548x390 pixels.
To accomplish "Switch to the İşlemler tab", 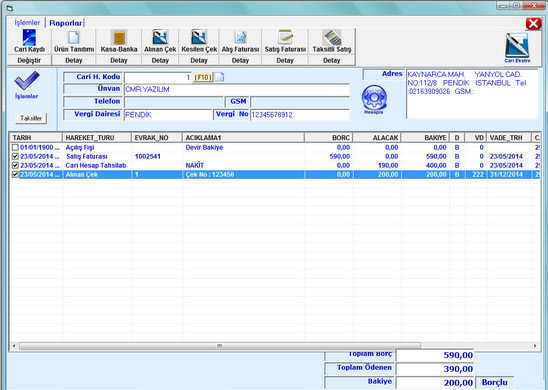I will [27, 23].
